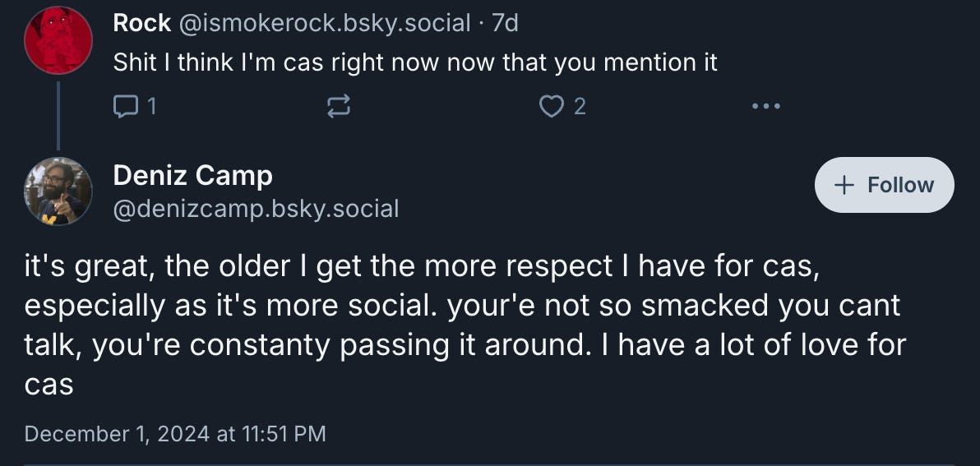Open Deniz Camp's profile picture
The image size is (980, 466).
[58, 191]
